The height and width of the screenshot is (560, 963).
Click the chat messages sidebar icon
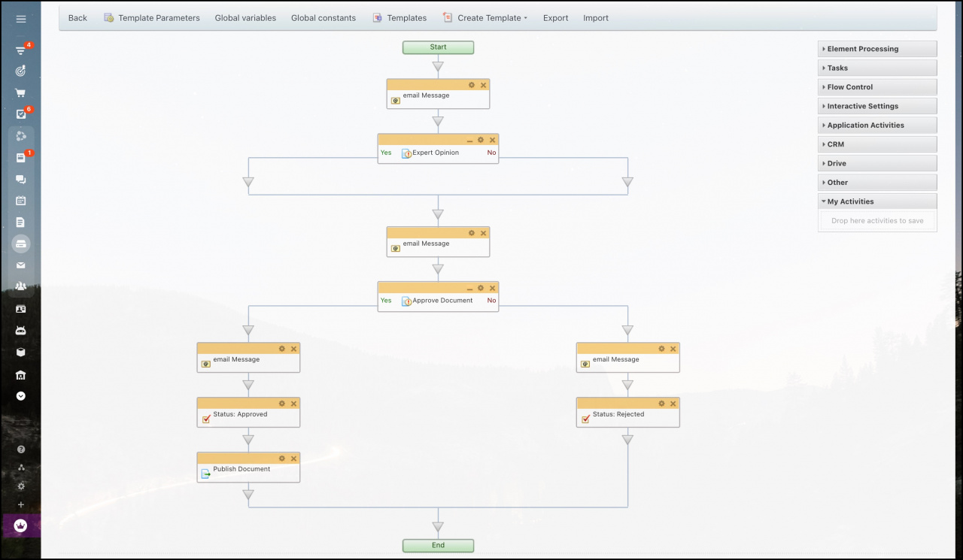click(x=21, y=180)
